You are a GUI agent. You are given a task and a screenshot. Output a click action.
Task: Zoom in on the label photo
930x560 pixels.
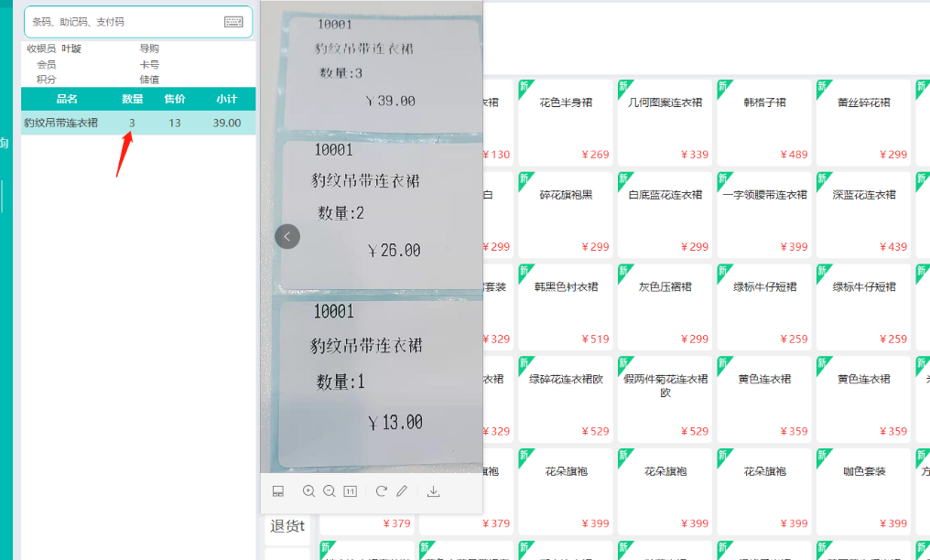pyautogui.click(x=308, y=491)
